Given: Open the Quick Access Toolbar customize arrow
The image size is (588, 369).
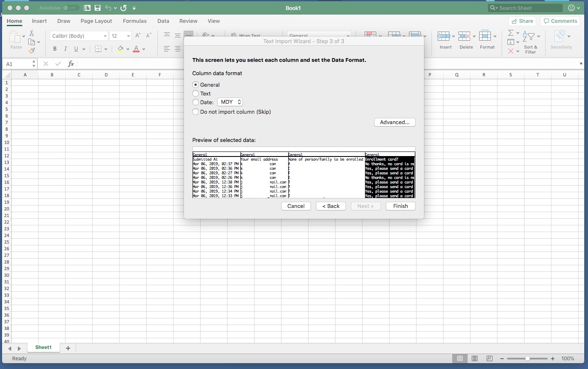Looking at the screenshot, I should click(x=134, y=8).
